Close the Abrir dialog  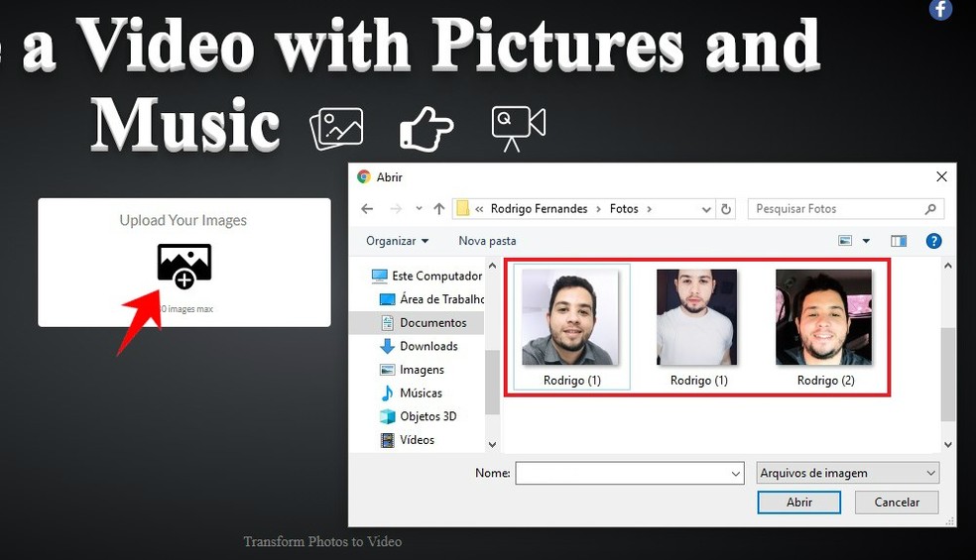tap(941, 176)
